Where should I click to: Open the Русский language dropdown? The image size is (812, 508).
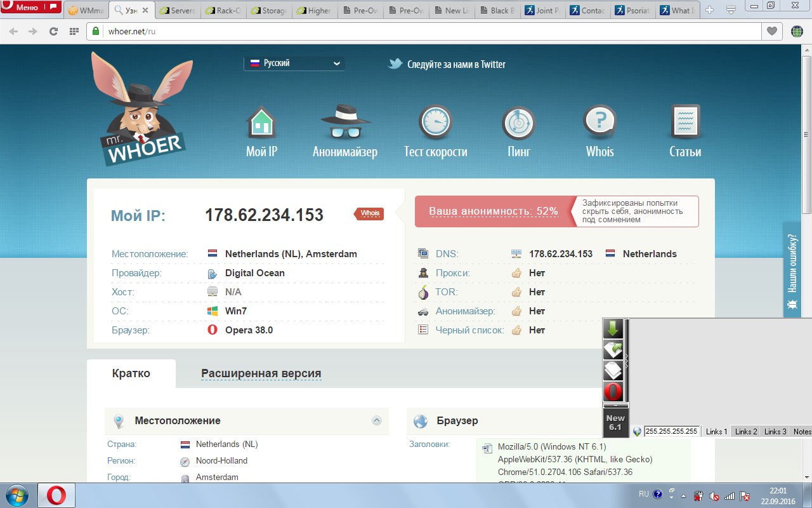coord(294,63)
